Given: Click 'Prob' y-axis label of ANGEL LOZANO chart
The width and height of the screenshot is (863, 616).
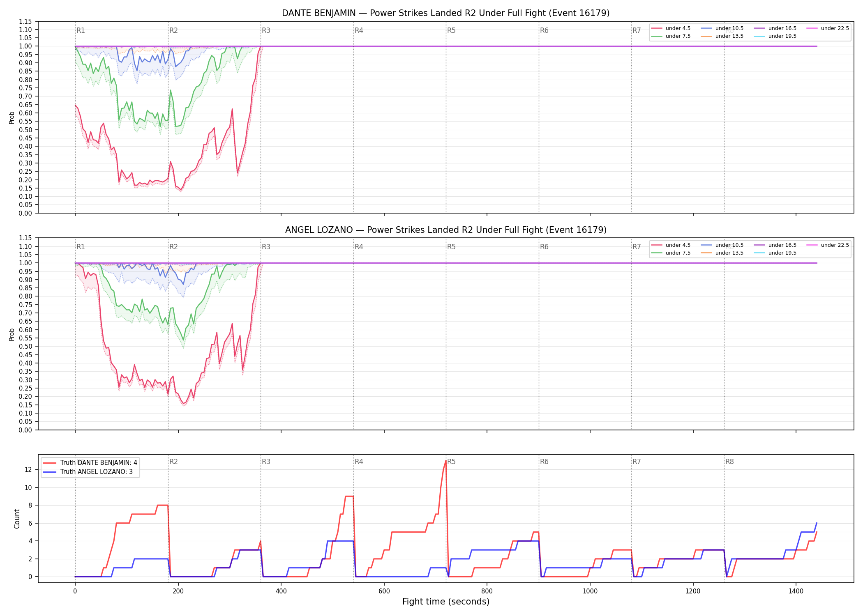Looking at the screenshot, I should click(12, 334).
